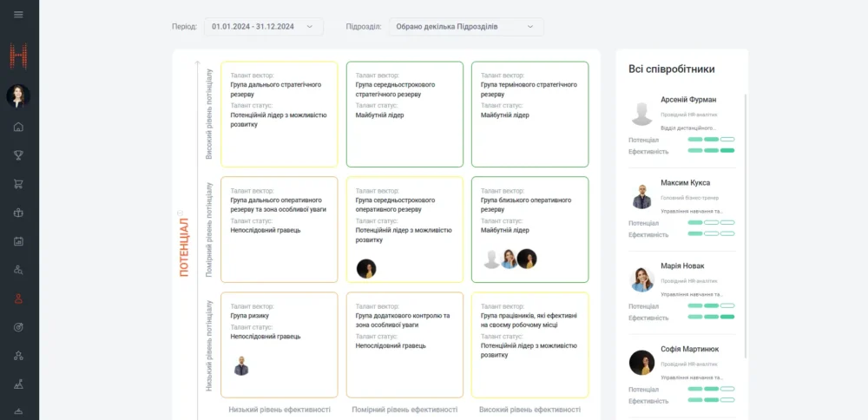Screen dimensions: 868x420
Task: Click the home icon in sidebar
Action: coord(19,127)
